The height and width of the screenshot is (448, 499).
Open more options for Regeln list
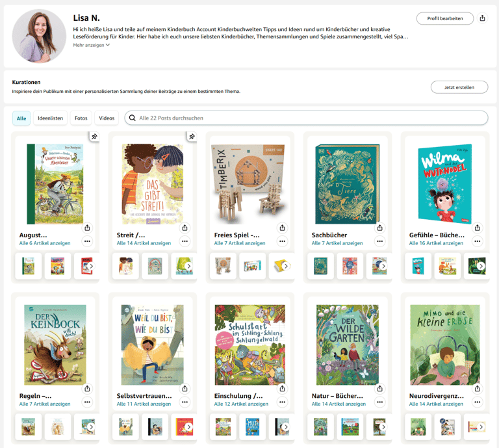[x=87, y=402]
